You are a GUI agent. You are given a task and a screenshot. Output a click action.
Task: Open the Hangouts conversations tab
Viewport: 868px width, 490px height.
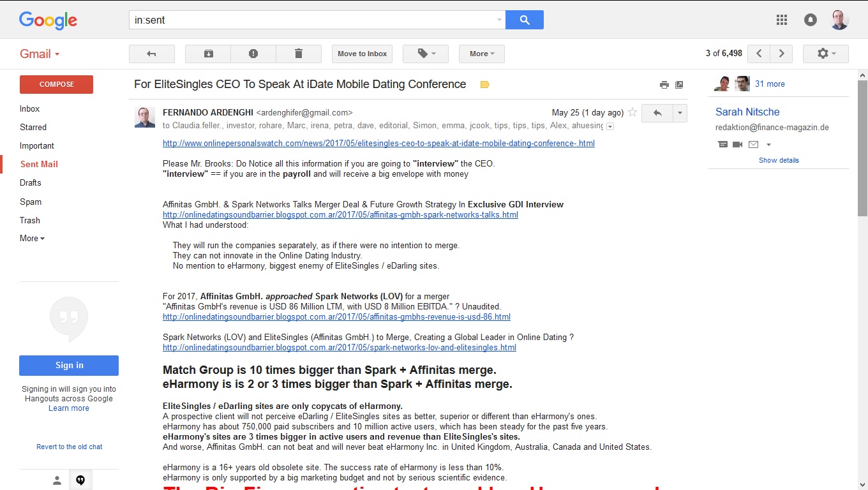pos(80,480)
